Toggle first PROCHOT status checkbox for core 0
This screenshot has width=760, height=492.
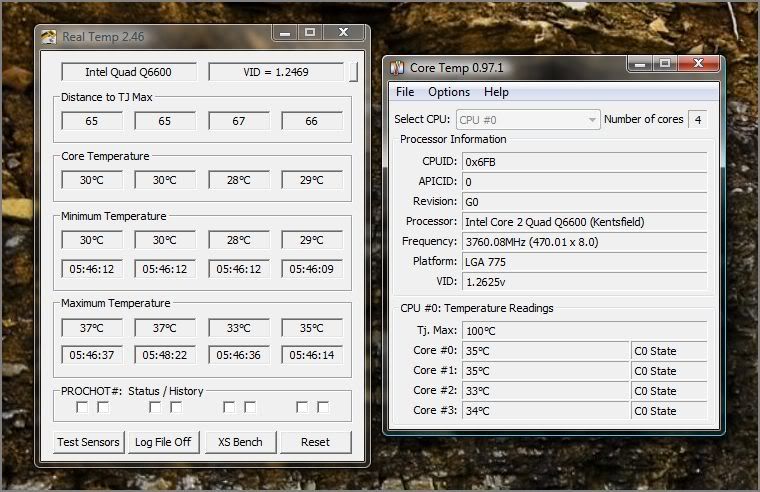click(x=82, y=407)
